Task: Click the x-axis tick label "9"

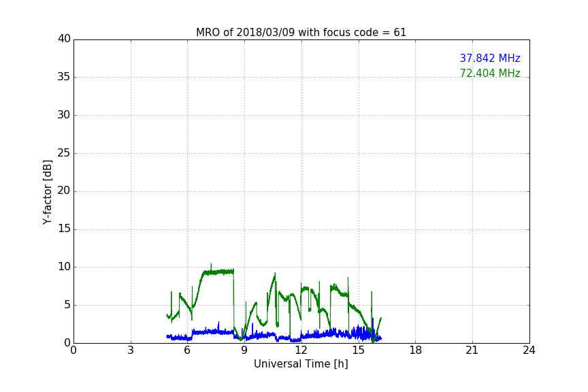Action: [x=244, y=350]
